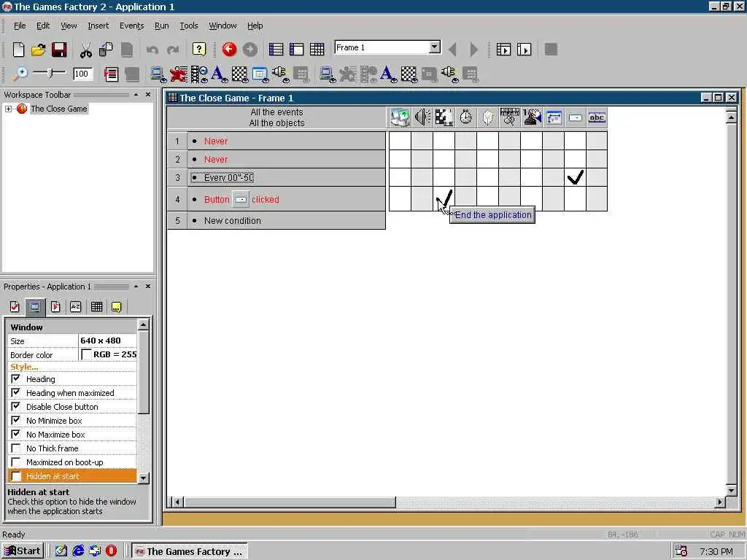The width and height of the screenshot is (747, 560).
Task: Open the Edit menu
Action: point(43,26)
